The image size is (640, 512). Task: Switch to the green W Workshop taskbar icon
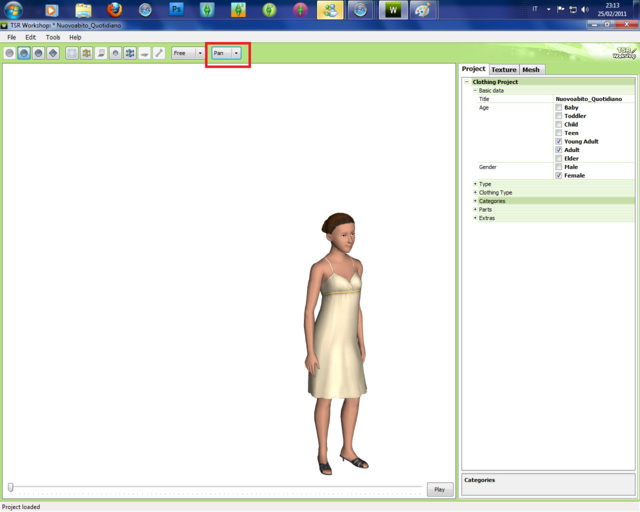393,10
